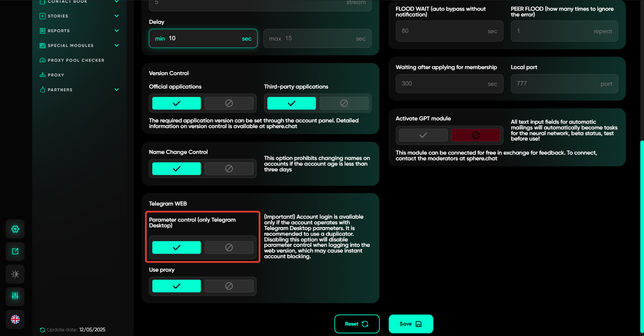Expand the Reports sidebar section
This screenshot has height=336, width=644.
(116, 31)
